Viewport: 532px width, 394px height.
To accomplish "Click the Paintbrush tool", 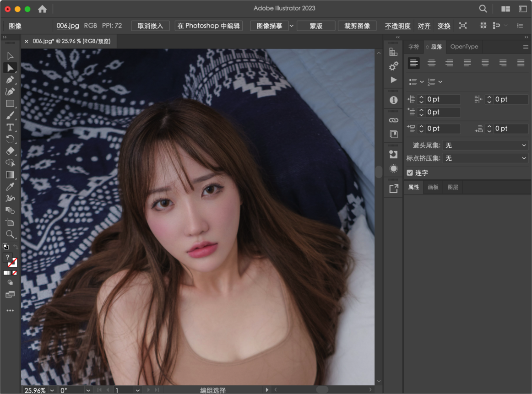I will [x=10, y=115].
